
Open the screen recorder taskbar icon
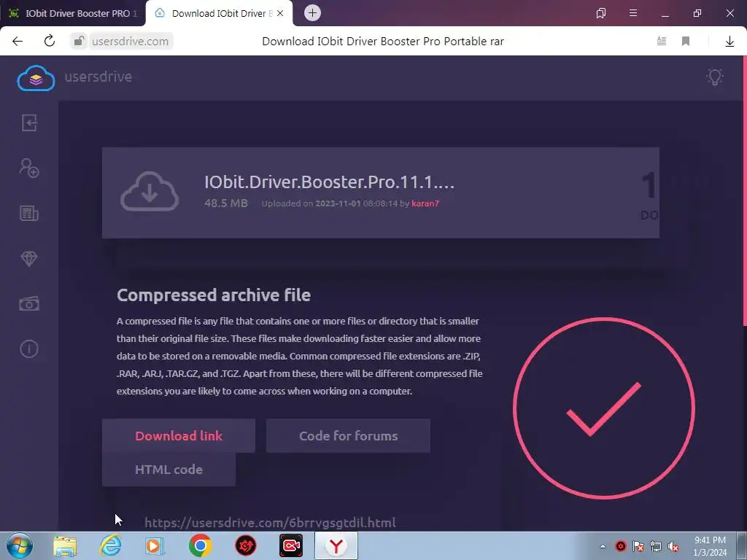pos(291,545)
